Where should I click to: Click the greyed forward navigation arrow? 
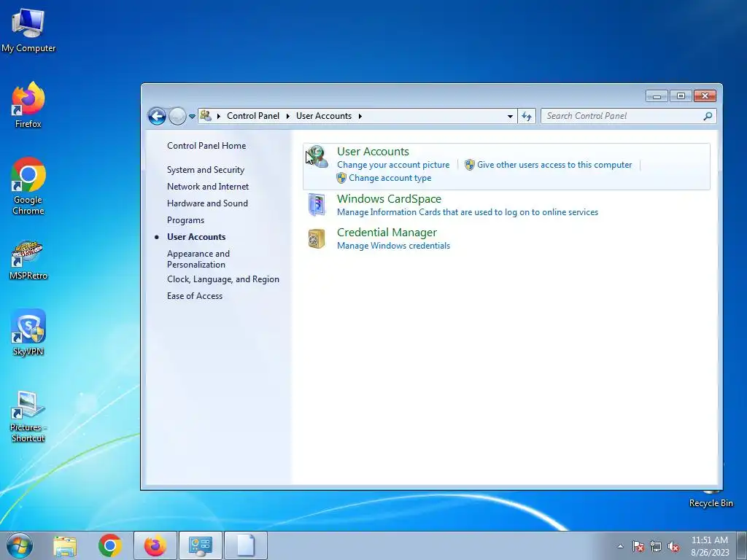coord(177,116)
